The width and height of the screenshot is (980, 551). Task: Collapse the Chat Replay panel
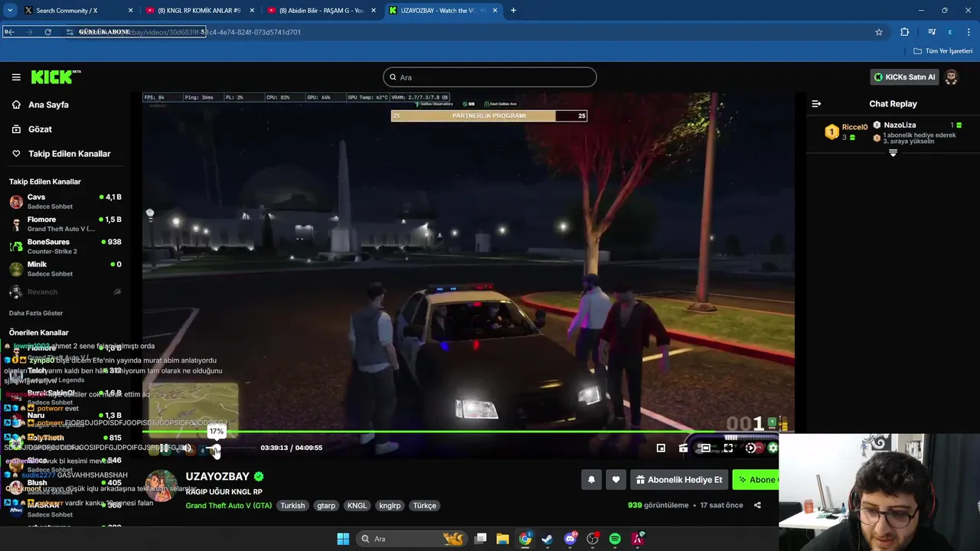coord(816,104)
